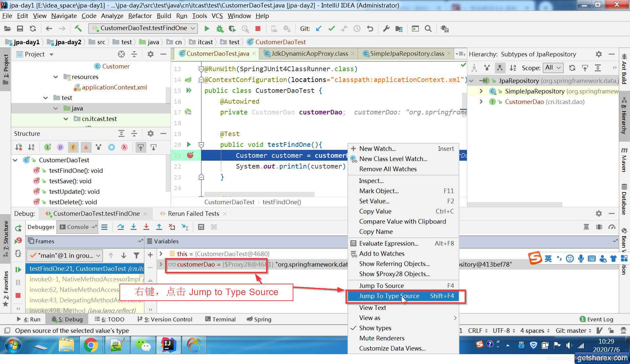Switch to the SimpleJpaRepository.class editor tab
The height and width of the screenshot is (364, 630).
407,53
